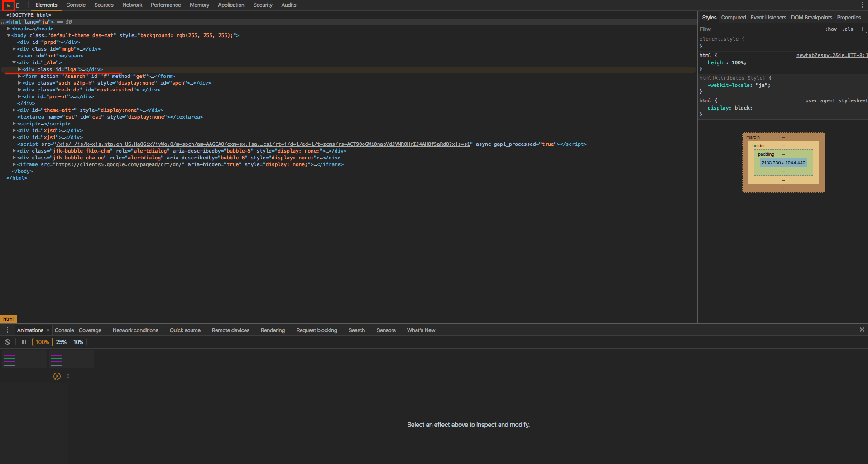The image size is (868, 464).
Task: Open the What's New drawer tab
Action: [x=421, y=330]
